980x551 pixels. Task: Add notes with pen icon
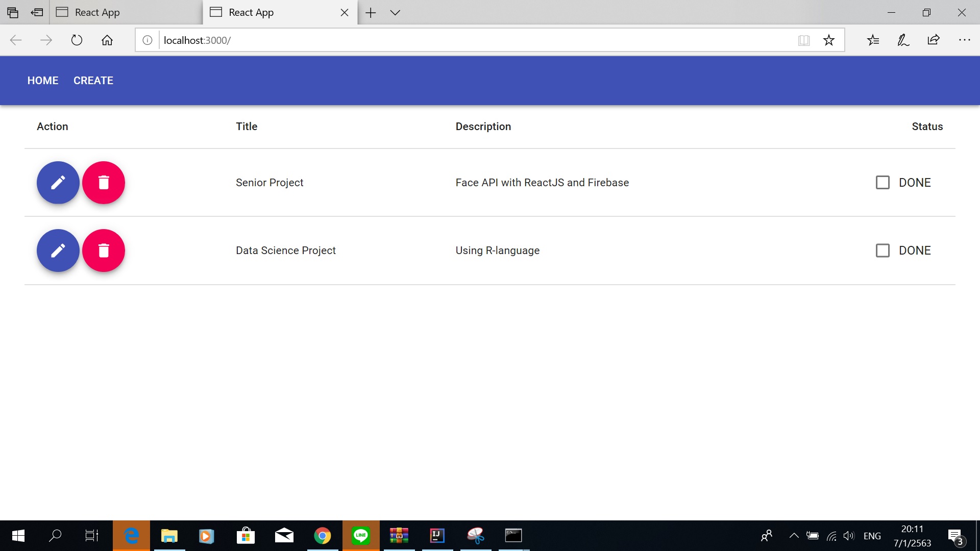[x=903, y=40]
